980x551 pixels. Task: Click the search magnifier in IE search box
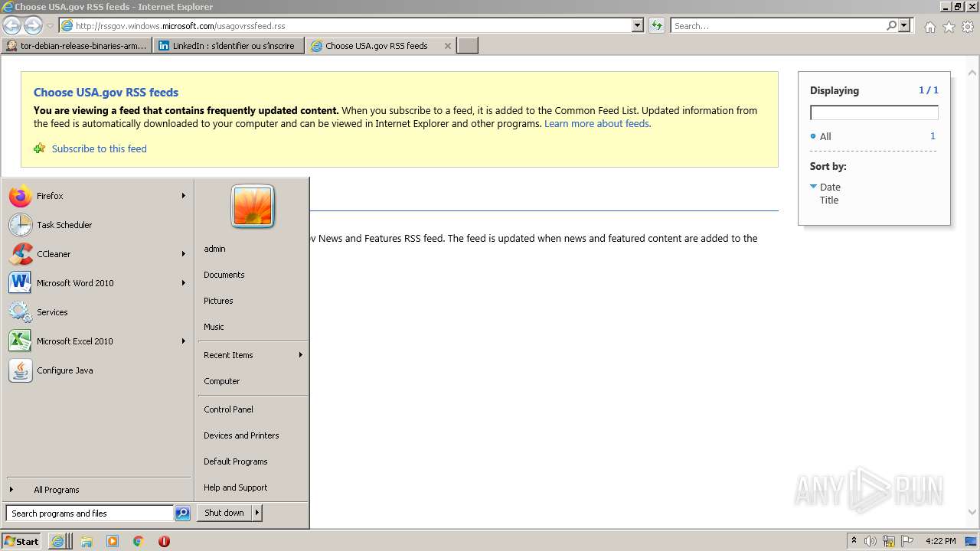(891, 25)
